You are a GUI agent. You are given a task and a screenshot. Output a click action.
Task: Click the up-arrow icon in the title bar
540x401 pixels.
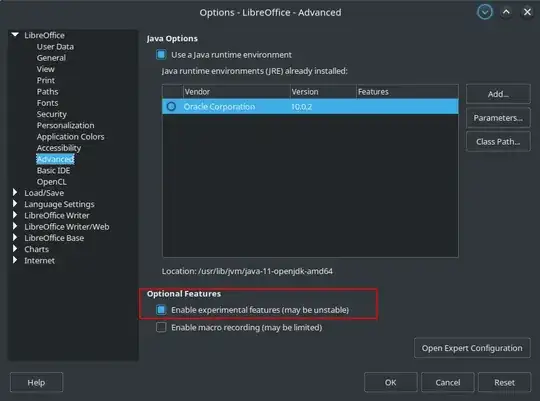click(506, 12)
